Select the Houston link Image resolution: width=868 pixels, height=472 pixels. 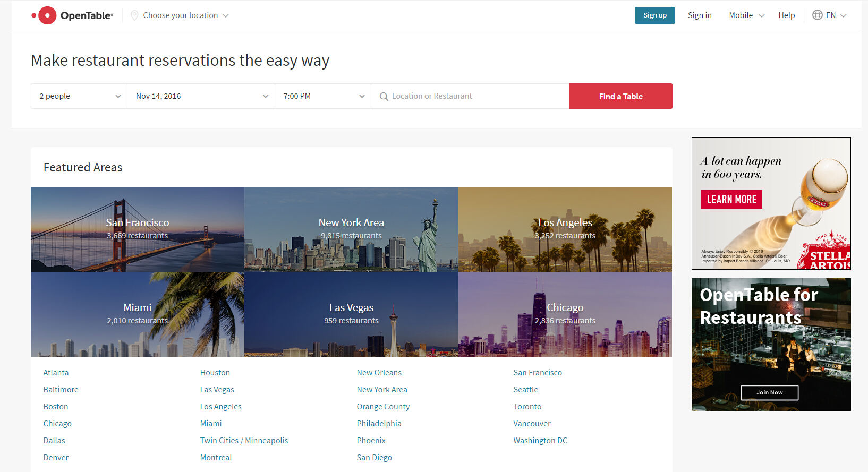click(x=215, y=373)
